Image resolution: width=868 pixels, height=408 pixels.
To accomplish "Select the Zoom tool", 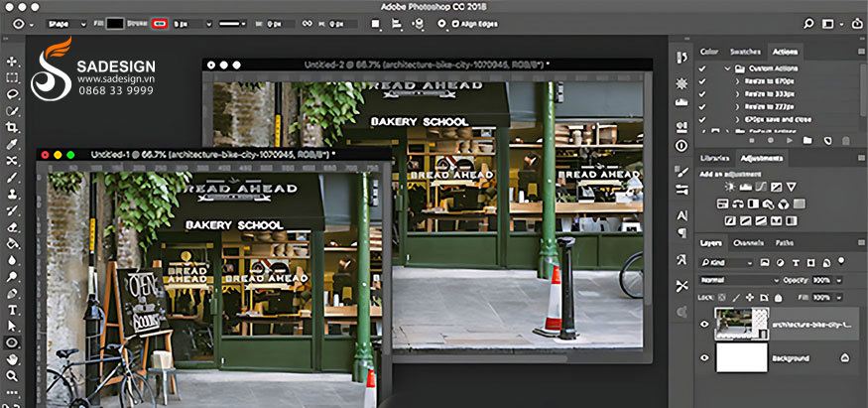I will pos(12,376).
